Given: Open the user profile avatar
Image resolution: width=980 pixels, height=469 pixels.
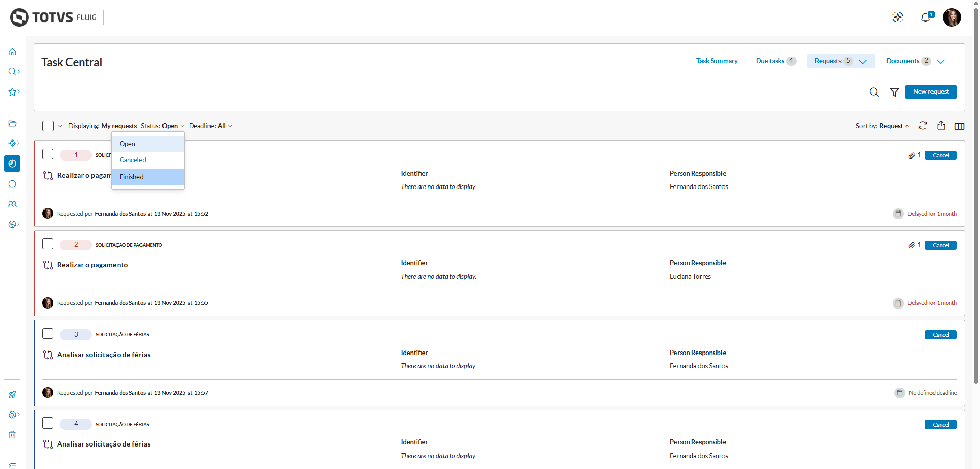Looking at the screenshot, I should 951,18.
